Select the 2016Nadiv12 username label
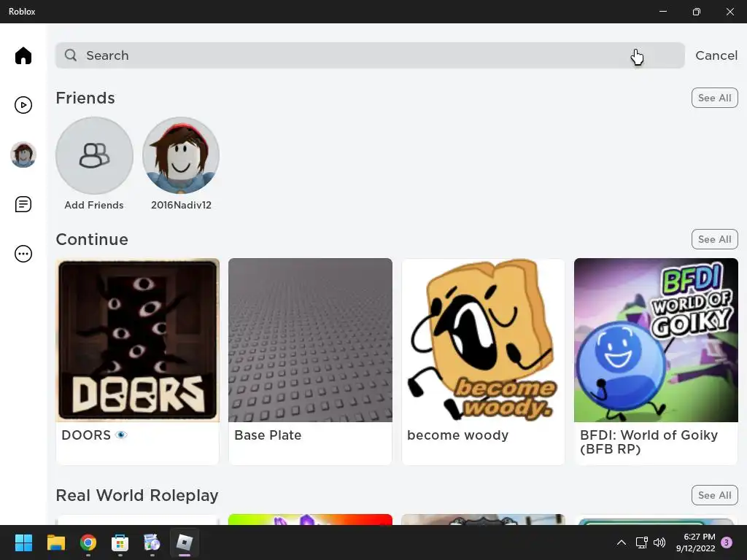 click(181, 205)
